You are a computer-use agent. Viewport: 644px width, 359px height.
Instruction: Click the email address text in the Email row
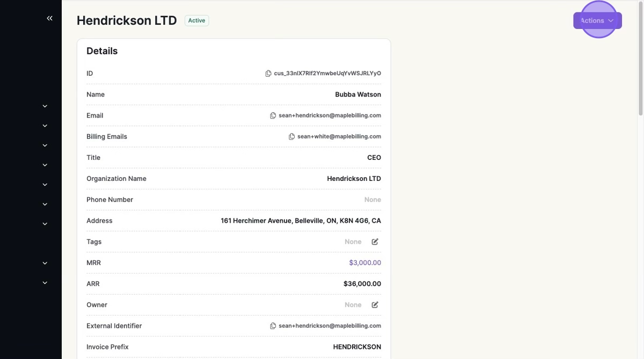tap(330, 115)
